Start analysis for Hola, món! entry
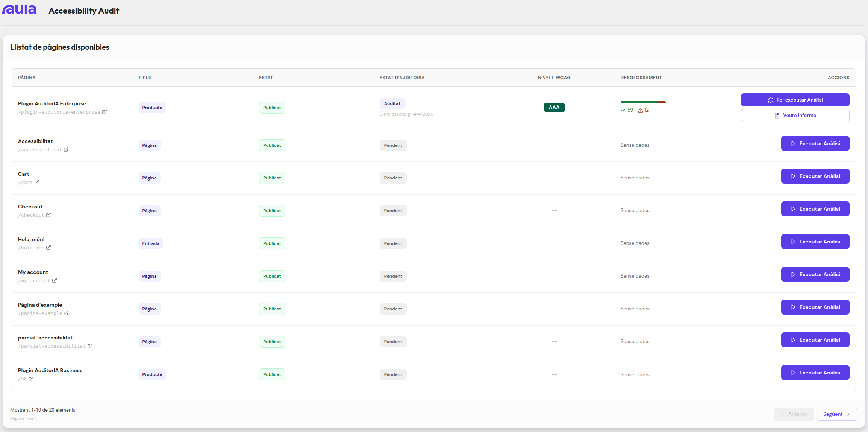868x432 pixels. [815, 242]
